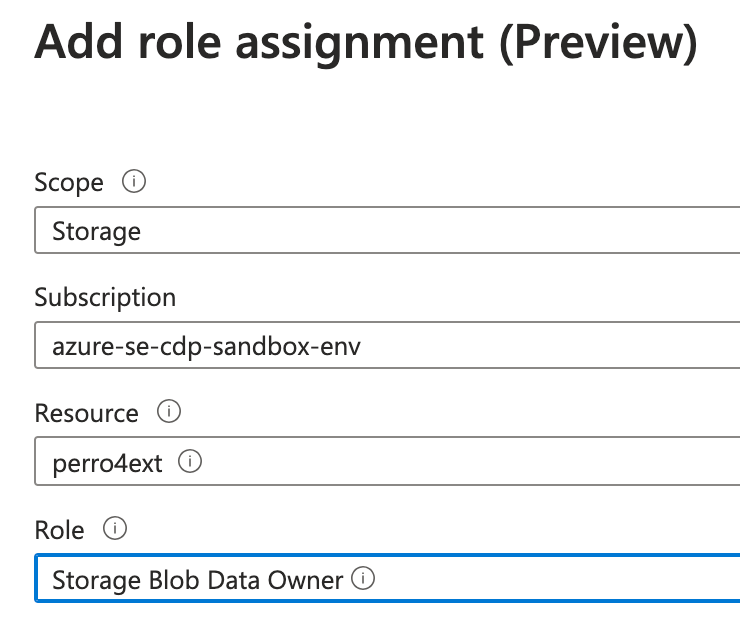Show info for the perro4ext resource
Screen dimensions: 740x618
tap(190, 461)
